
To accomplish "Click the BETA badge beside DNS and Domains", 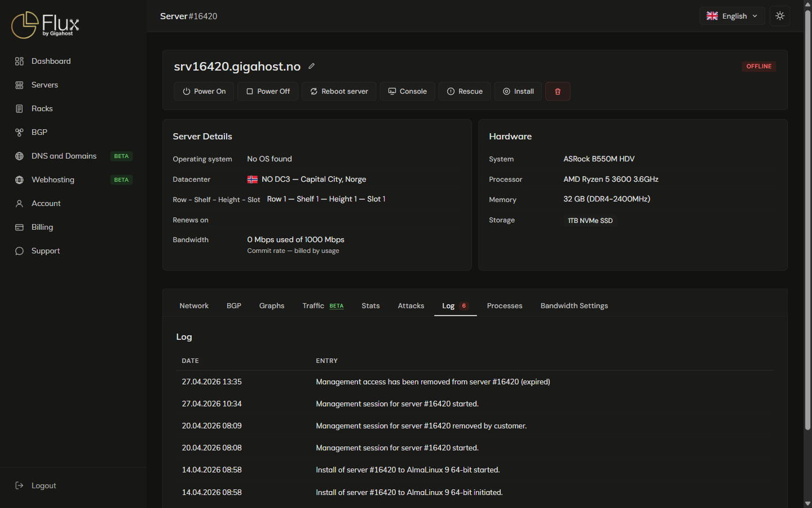I will [x=121, y=156].
